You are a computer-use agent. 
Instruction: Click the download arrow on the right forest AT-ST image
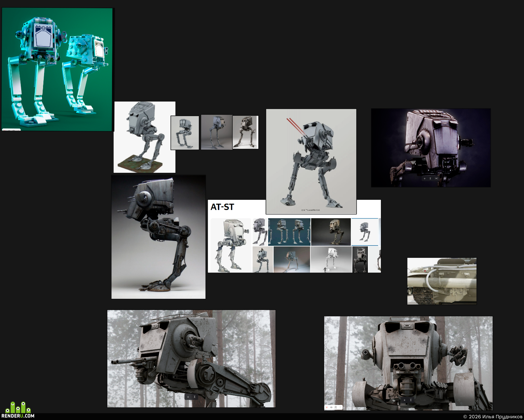coord(404,400)
